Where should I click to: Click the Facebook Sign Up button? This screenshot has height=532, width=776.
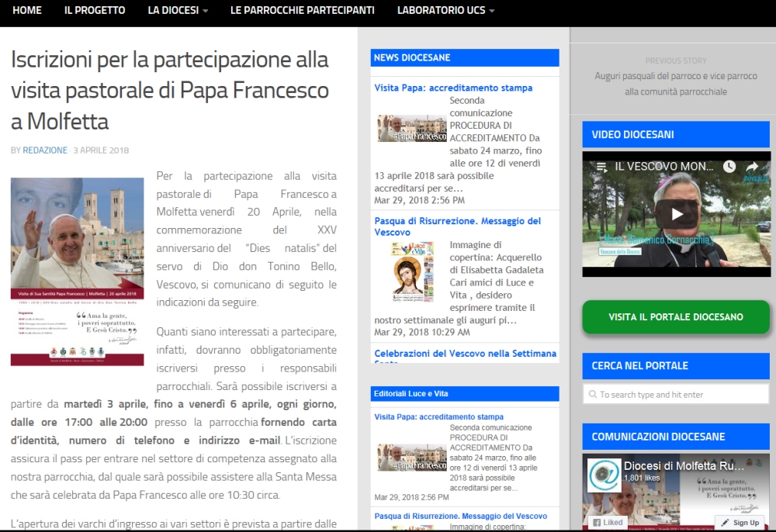coord(740,523)
